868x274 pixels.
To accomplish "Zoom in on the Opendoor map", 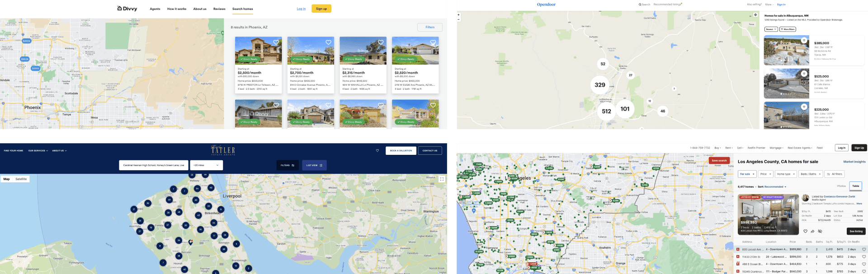I will click(x=458, y=14).
